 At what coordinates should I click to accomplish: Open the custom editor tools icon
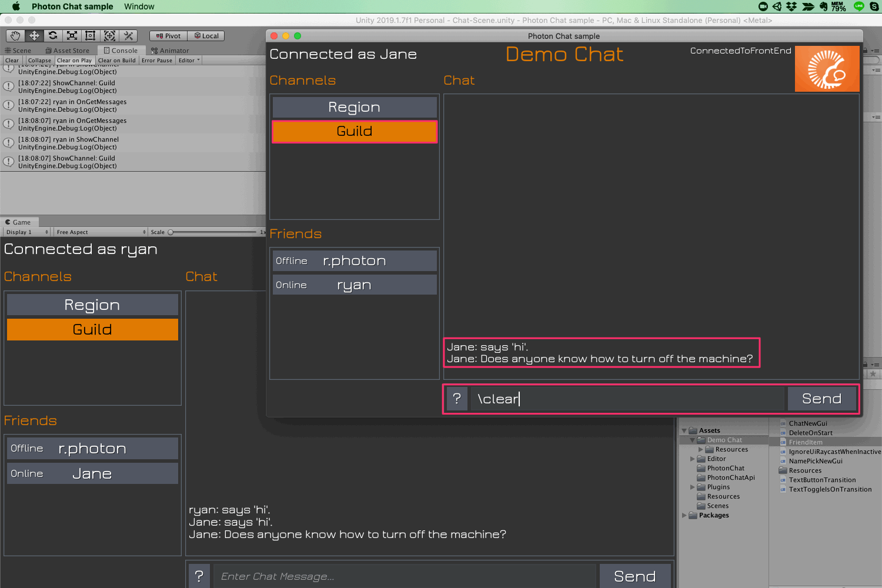(128, 36)
